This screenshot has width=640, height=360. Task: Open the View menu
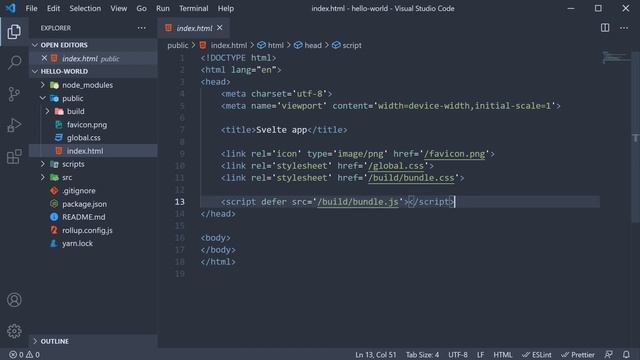118,8
